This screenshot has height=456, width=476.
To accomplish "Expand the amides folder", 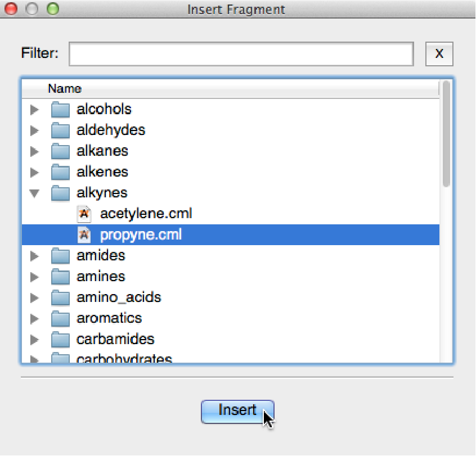I will pyautogui.click(x=35, y=256).
